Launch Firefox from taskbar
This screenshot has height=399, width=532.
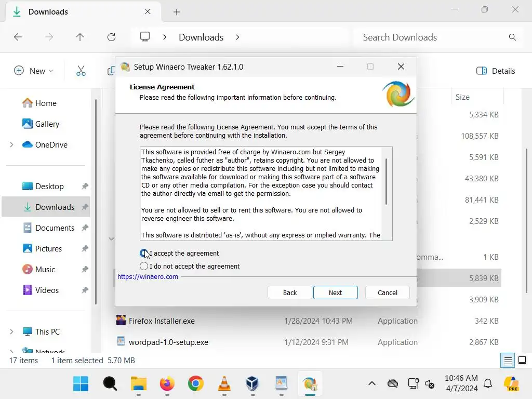pyautogui.click(x=167, y=384)
